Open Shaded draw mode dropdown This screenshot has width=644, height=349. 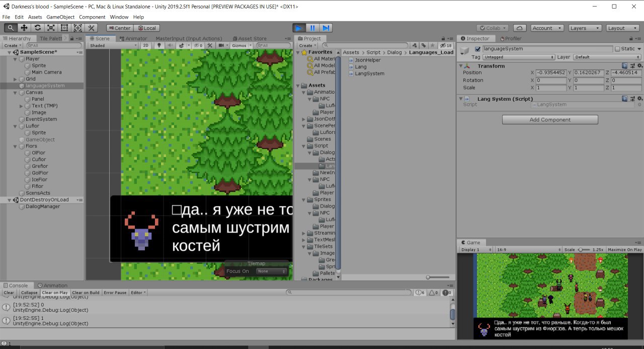(112, 45)
